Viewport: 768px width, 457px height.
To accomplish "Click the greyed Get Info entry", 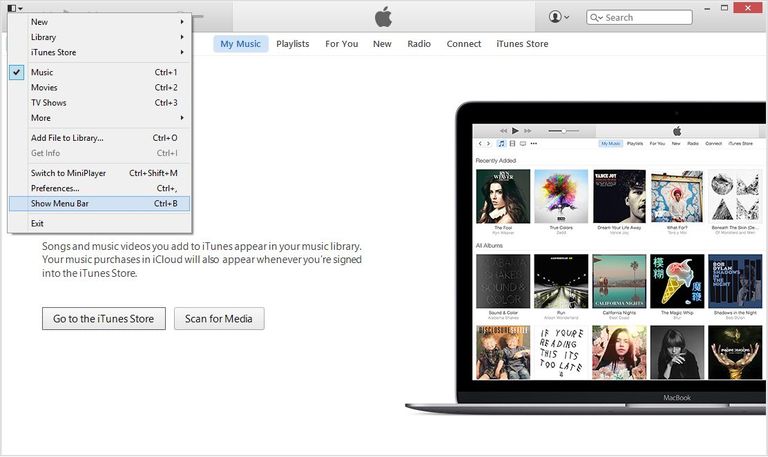I will pyautogui.click(x=99, y=153).
